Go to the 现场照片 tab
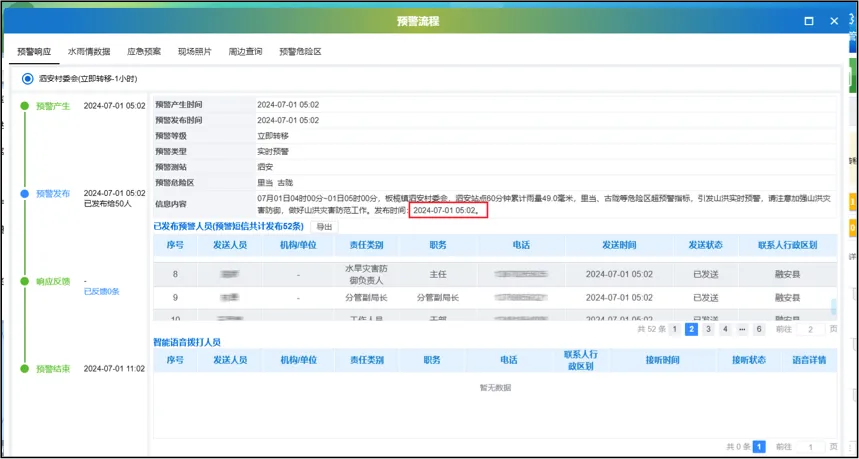859x459 pixels. pos(195,51)
